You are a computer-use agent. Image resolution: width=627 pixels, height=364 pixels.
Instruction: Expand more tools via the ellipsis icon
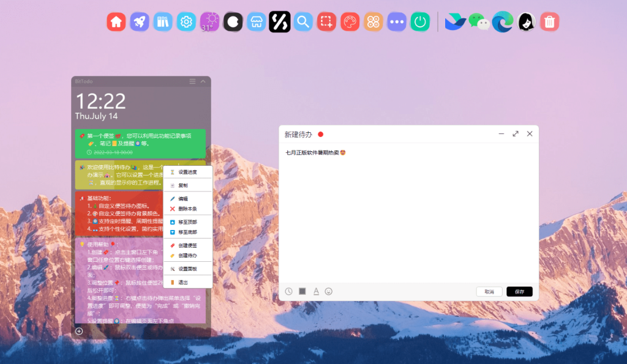396,21
